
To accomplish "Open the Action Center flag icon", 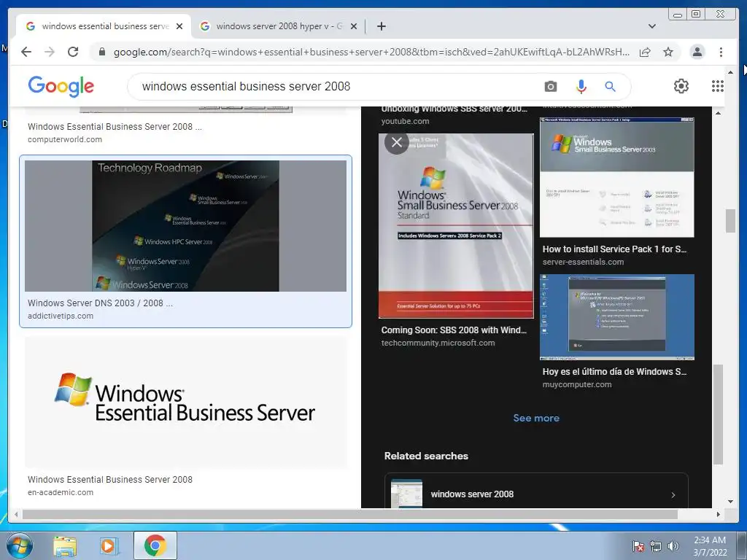I will pyautogui.click(x=638, y=546).
